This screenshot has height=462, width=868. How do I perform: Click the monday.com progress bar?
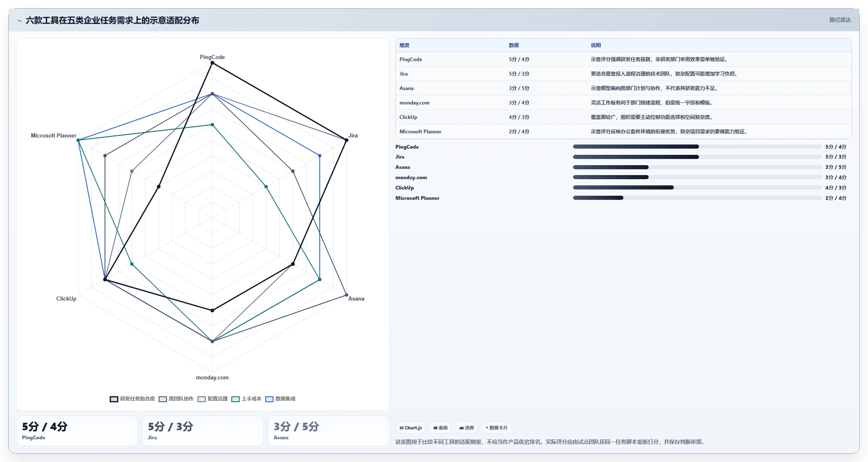click(x=697, y=177)
